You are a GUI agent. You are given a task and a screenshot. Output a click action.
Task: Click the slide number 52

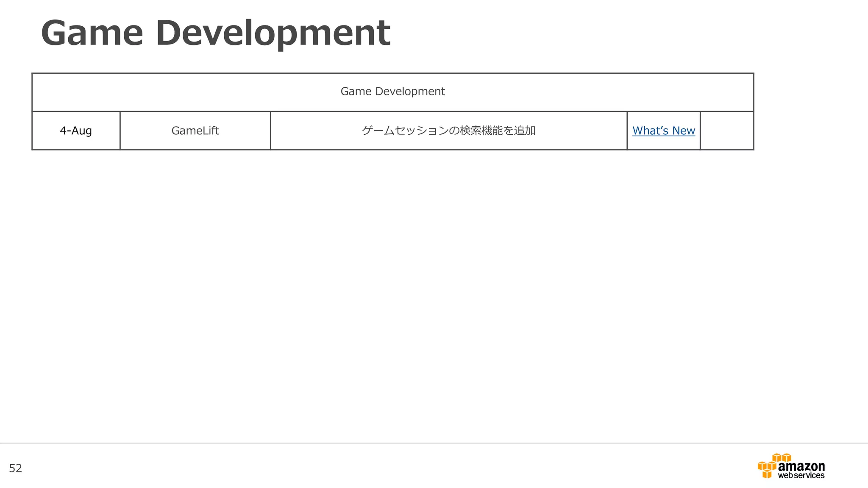tap(16, 468)
